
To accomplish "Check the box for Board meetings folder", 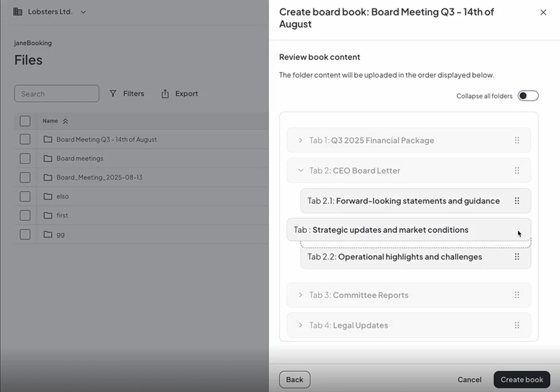I will [25, 159].
